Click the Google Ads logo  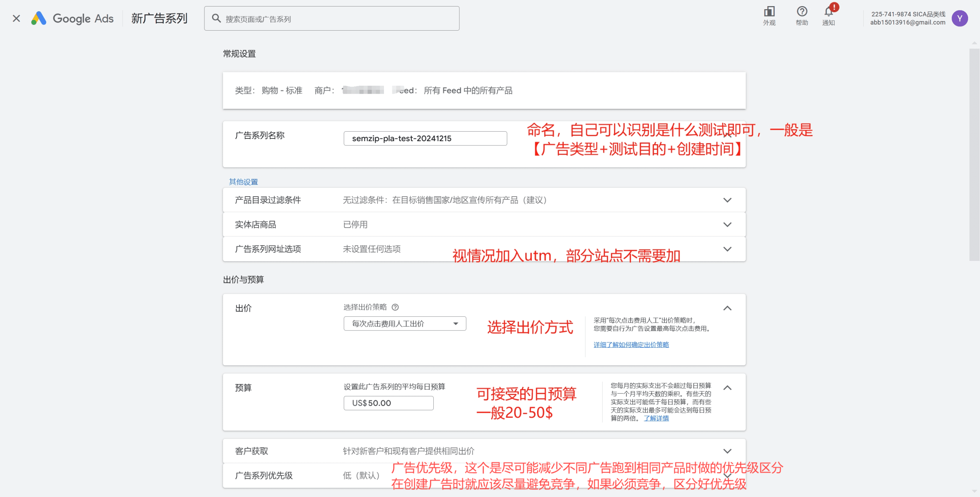pos(72,18)
